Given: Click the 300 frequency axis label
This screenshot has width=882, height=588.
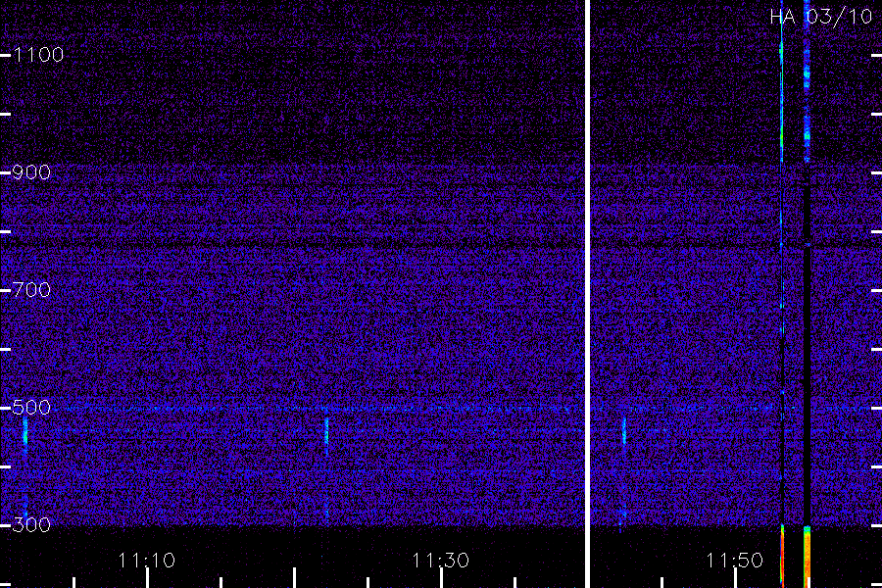Looking at the screenshot, I should (31, 525).
